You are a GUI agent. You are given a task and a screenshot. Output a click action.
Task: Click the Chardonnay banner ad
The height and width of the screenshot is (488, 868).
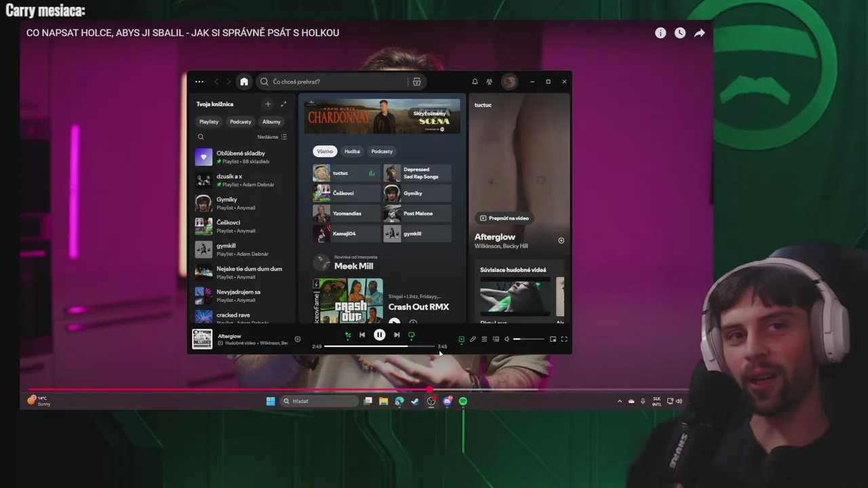point(382,117)
